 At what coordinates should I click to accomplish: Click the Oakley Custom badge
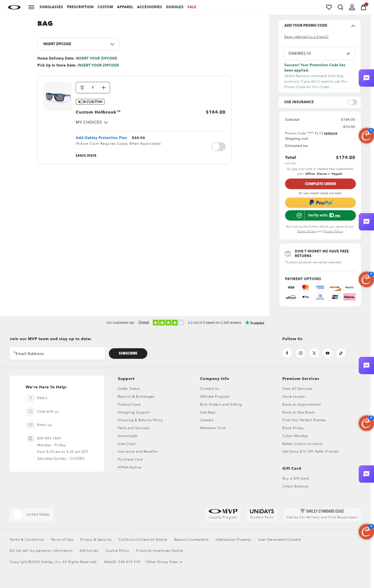pyautogui.click(x=90, y=102)
